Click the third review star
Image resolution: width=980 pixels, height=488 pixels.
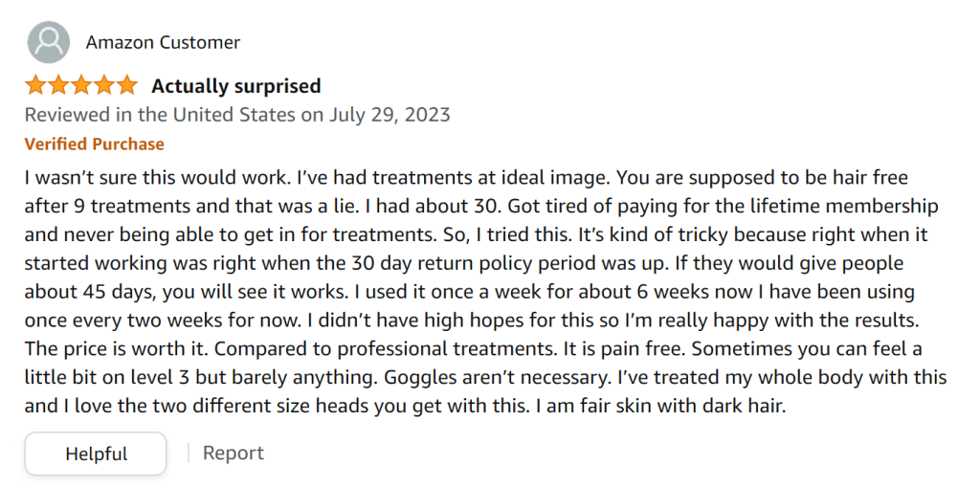[x=81, y=86]
